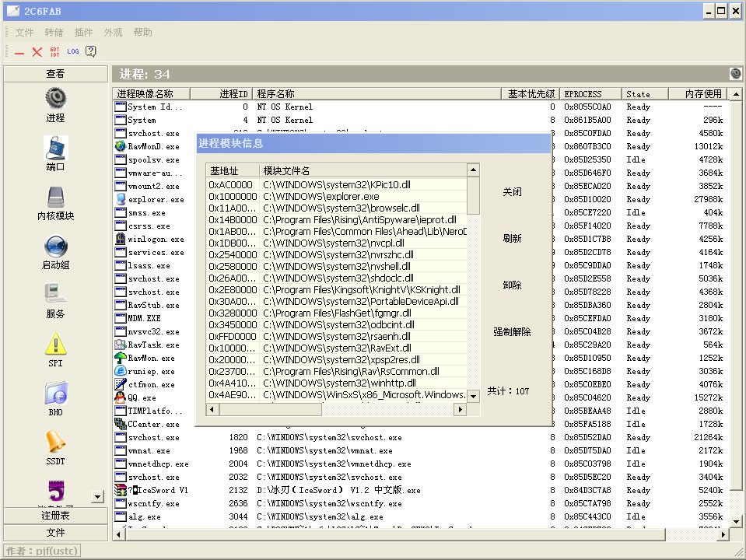Open the 帮助 help menu

tap(142, 33)
